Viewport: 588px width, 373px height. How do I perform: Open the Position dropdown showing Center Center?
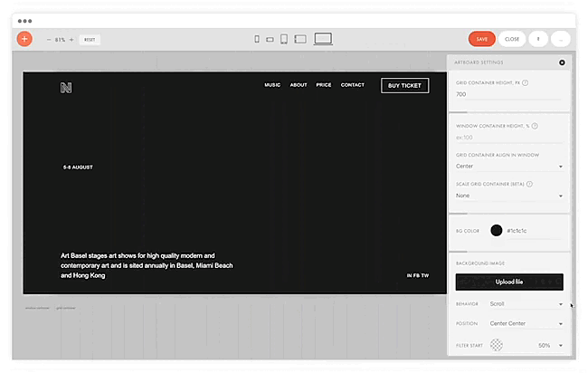coord(526,323)
